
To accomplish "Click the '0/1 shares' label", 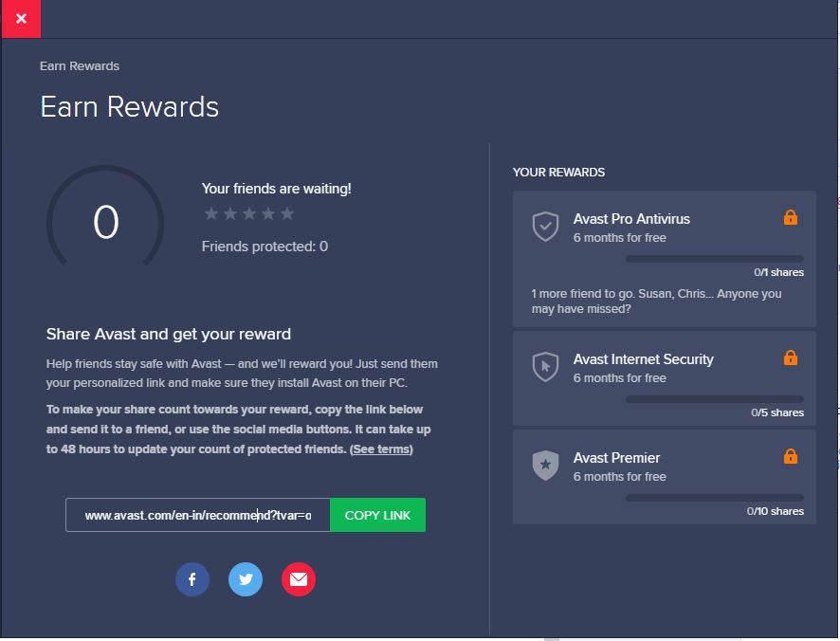I will (778, 272).
